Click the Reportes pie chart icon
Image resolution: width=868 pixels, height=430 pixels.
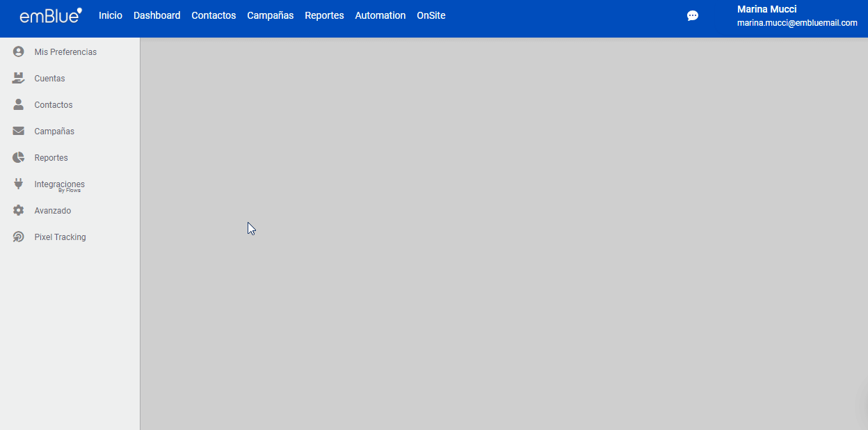coord(19,158)
